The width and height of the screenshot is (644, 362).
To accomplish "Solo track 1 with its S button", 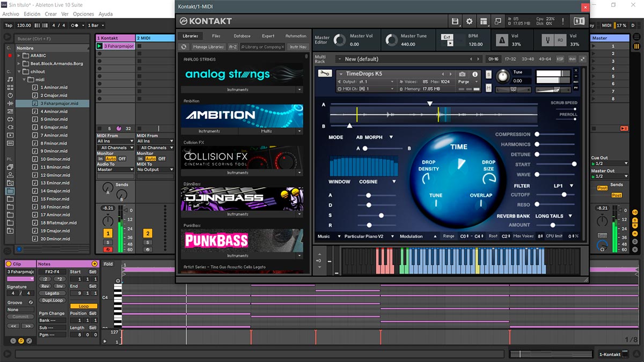I will (108, 242).
